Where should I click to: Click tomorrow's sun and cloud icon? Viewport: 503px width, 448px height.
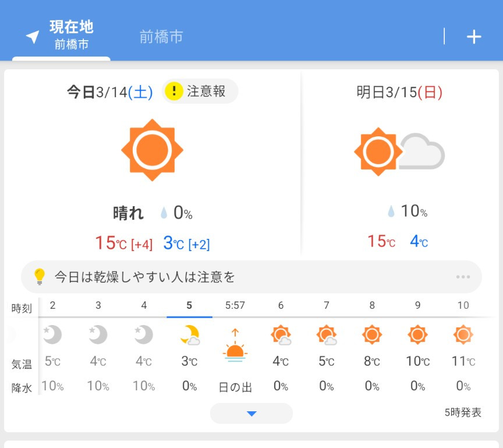[399, 151]
